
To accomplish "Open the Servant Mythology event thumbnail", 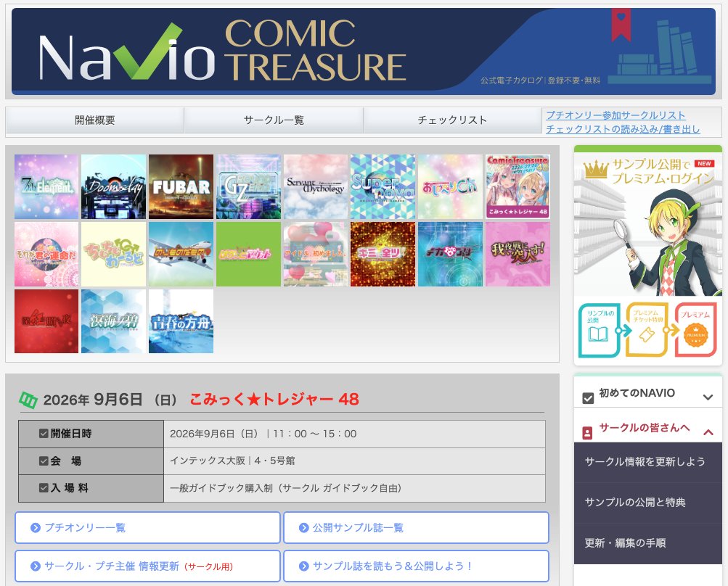I will coord(316,186).
